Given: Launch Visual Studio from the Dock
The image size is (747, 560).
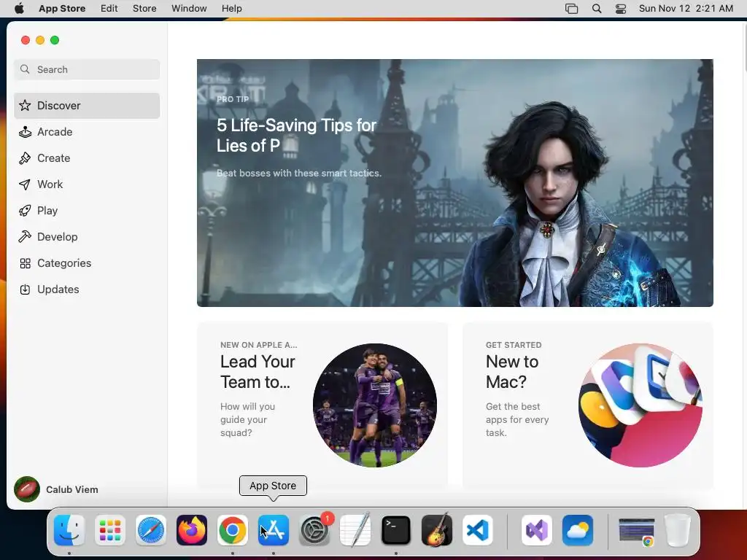Looking at the screenshot, I should click(537, 530).
